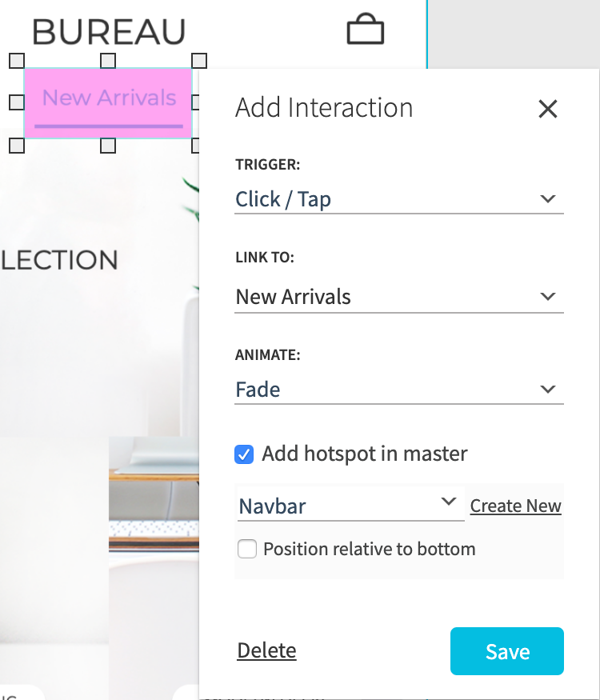Click the BUREAU logo text
Image resolution: width=600 pixels, height=700 pixels.
(109, 32)
